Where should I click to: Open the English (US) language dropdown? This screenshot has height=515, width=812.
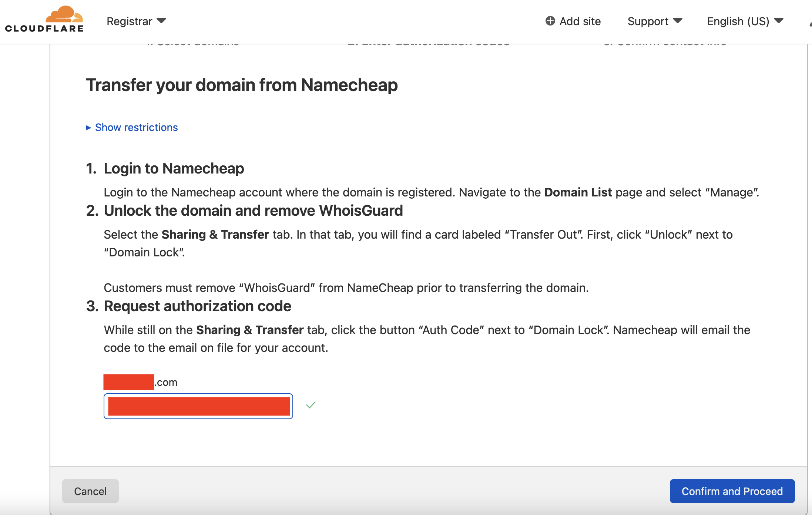[745, 21]
